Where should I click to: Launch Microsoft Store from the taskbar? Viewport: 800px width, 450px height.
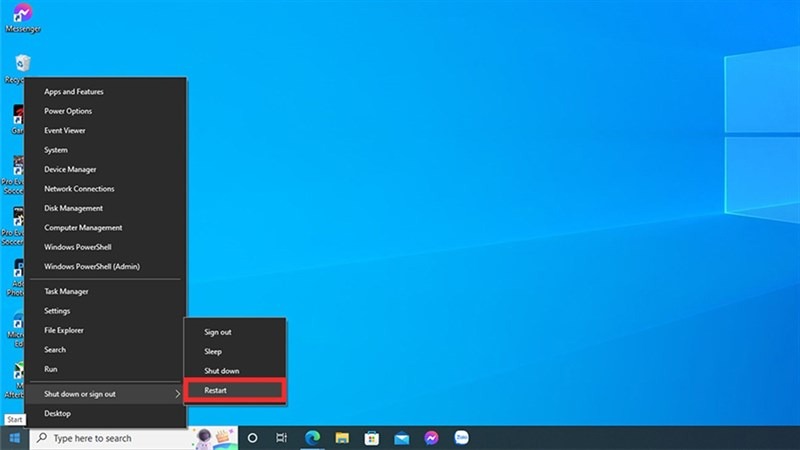tap(371, 438)
